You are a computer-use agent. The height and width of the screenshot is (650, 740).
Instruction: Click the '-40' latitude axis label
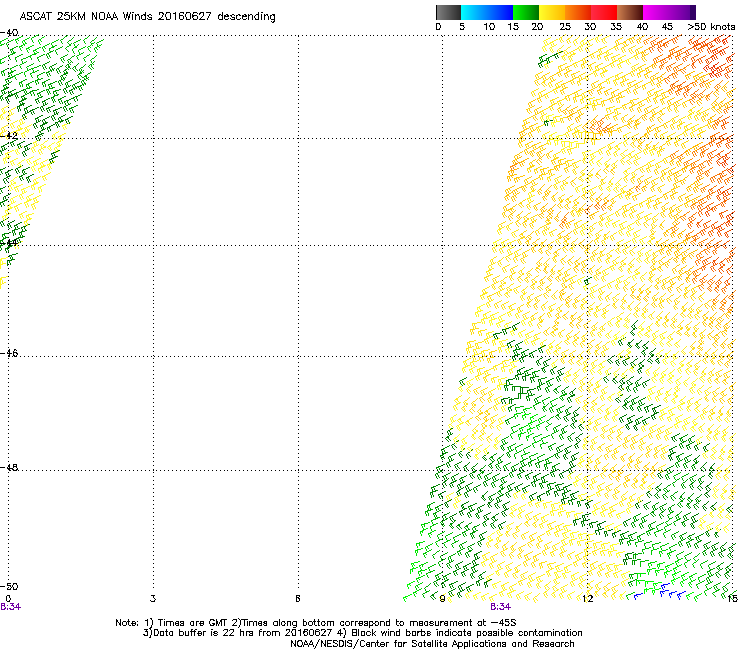pyautogui.click(x=9, y=33)
